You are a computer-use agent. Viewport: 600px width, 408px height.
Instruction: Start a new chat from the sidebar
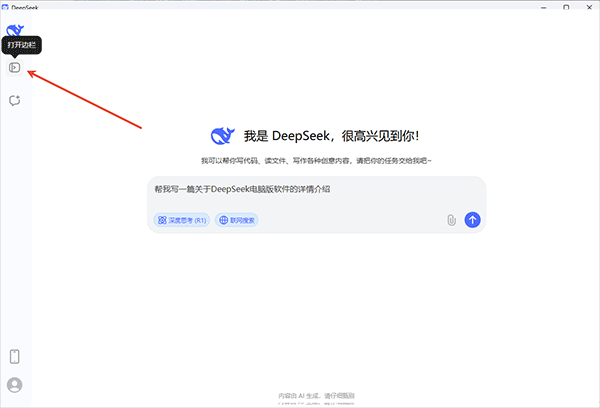click(14, 100)
